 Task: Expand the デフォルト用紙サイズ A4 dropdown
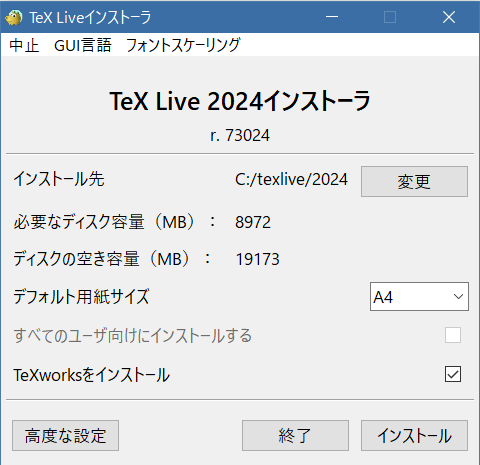click(419, 297)
